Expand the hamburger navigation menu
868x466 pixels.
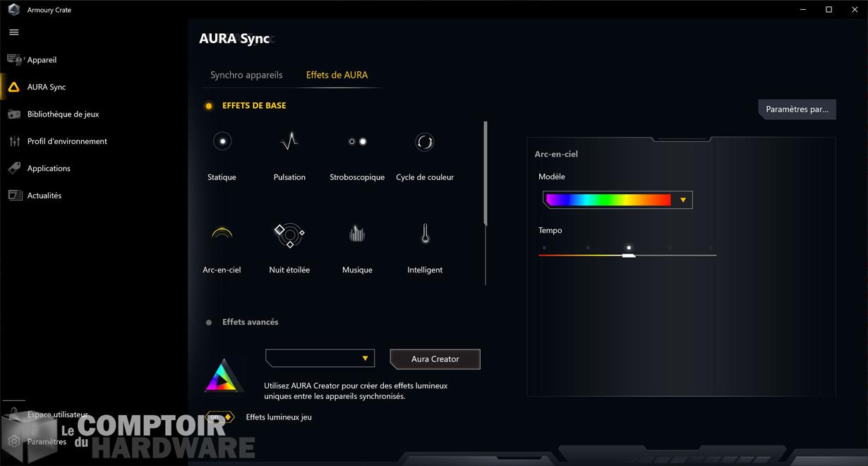coord(13,32)
